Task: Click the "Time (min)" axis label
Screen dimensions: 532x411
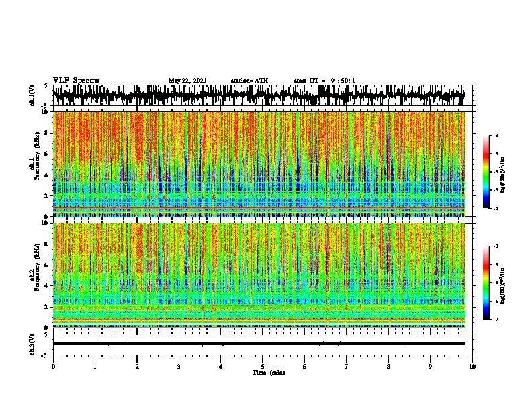Action: pyautogui.click(x=269, y=373)
